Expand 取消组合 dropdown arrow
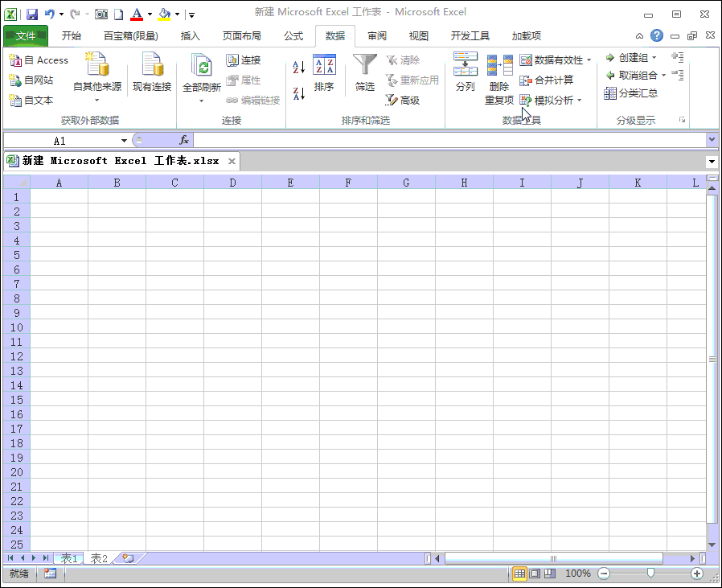Image resolution: width=722 pixels, height=588 pixels. (663, 75)
